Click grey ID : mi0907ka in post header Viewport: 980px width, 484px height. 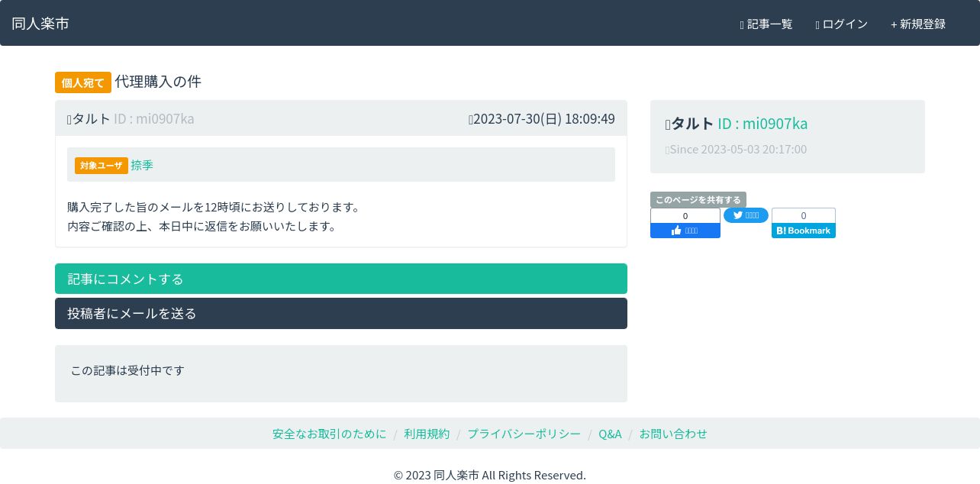point(154,118)
